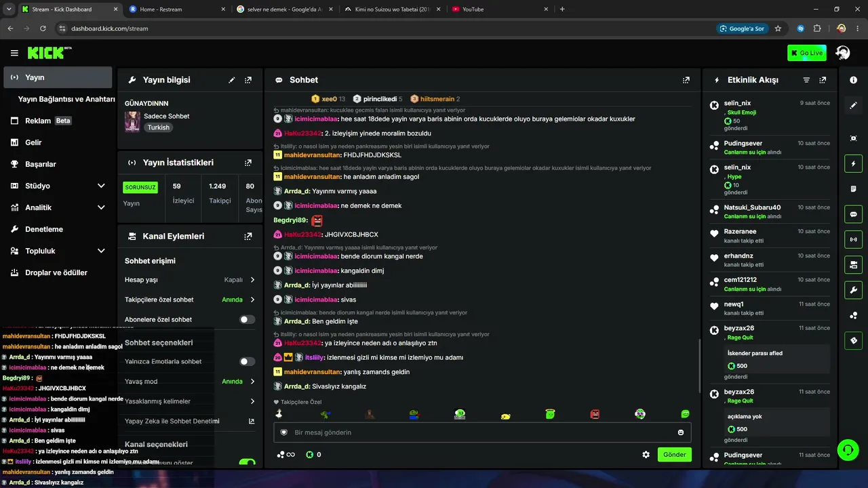This screenshot has width=868, height=488.
Task: Pop out the Yayın bilgisi panel
Action: 248,80
